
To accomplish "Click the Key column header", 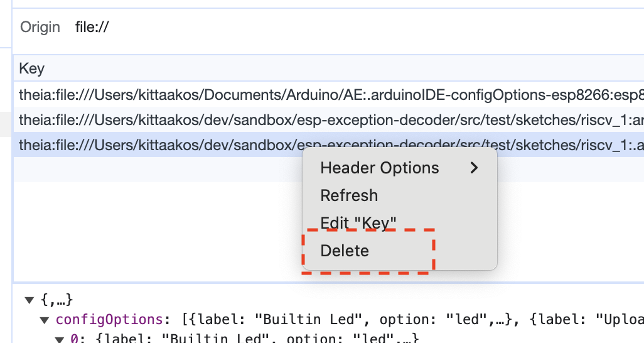I will point(32,68).
